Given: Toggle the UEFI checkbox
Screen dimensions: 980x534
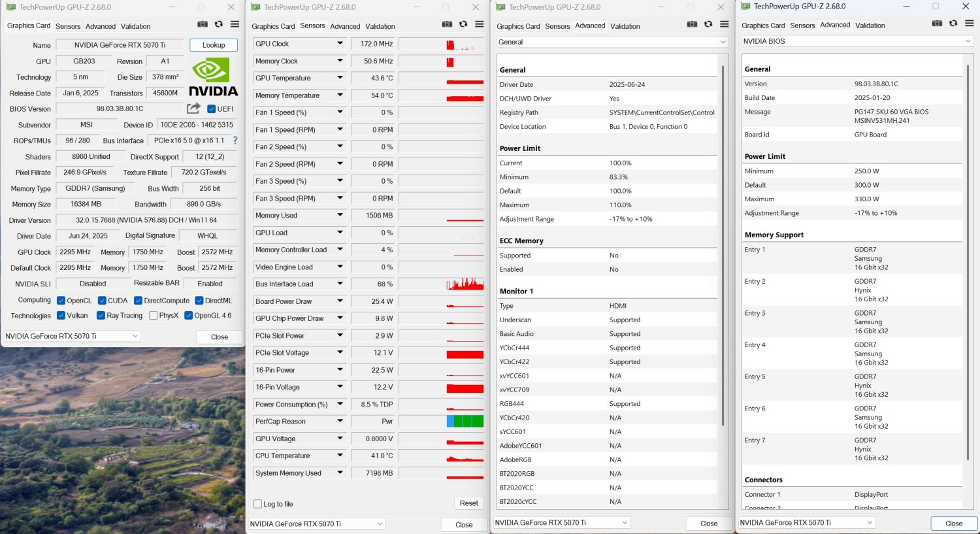Looking at the screenshot, I should tap(211, 109).
